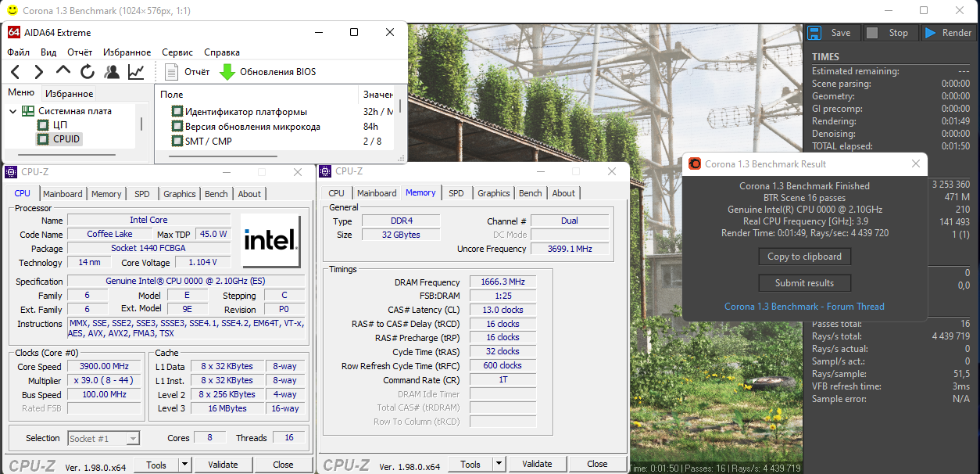Open the Tools dropdown arrow in left CPU-Z window
The height and width of the screenshot is (474, 980).
click(184, 465)
